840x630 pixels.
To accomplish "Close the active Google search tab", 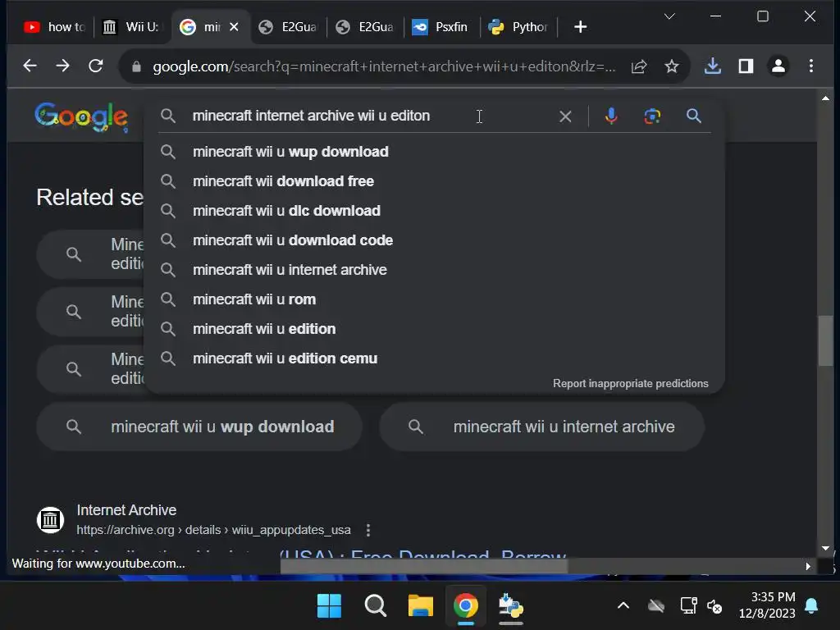I will tap(234, 27).
